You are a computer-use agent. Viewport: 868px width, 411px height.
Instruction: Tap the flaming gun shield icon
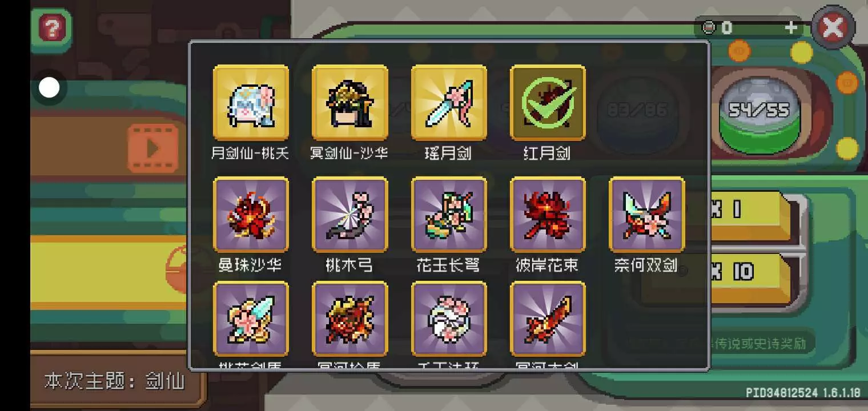coord(349,319)
